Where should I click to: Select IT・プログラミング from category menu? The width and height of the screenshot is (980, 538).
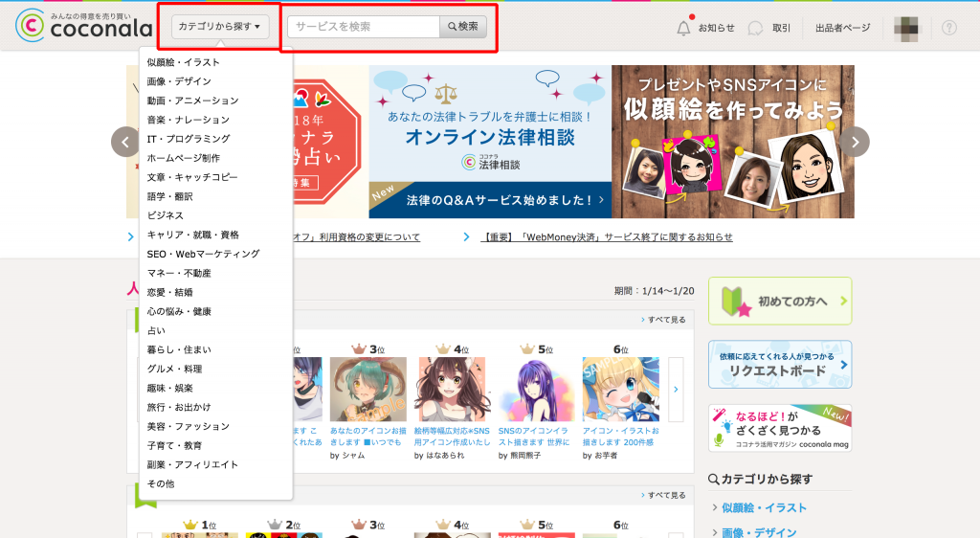[x=189, y=139]
